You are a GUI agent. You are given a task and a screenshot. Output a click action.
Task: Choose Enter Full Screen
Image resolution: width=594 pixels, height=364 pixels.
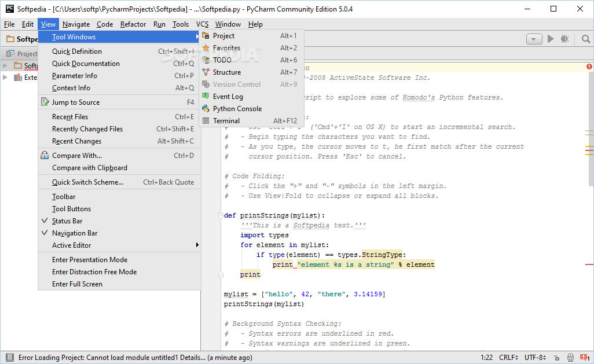119,284
